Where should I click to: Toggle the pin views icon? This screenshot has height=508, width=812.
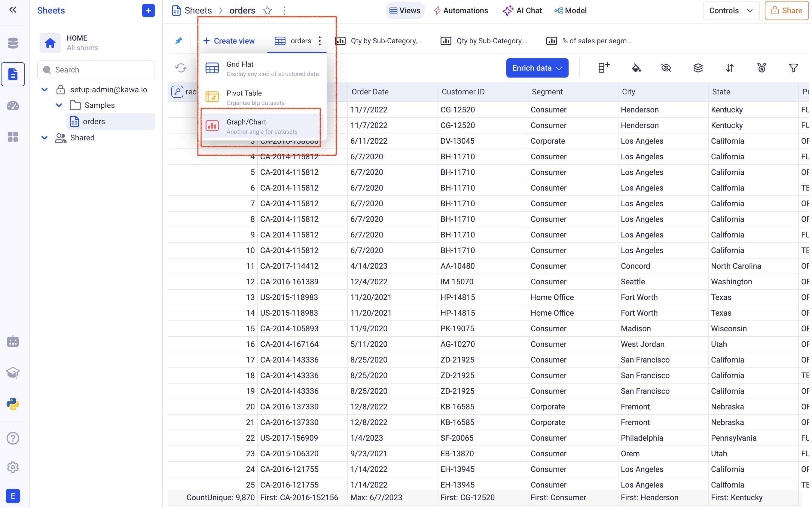click(x=179, y=41)
